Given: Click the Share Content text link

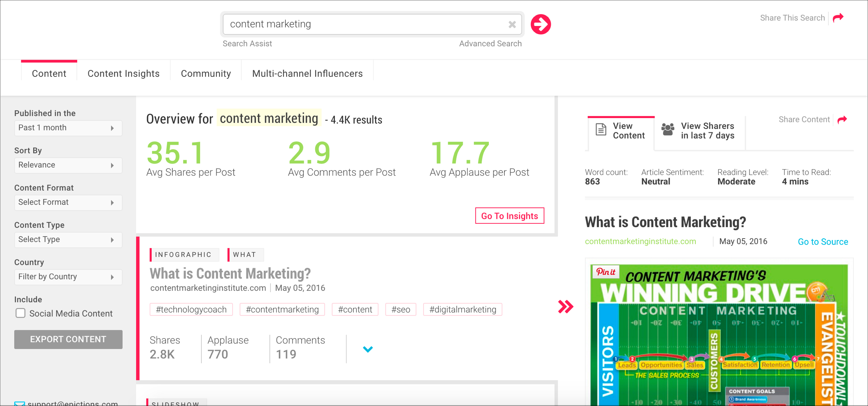Looking at the screenshot, I should pos(804,119).
